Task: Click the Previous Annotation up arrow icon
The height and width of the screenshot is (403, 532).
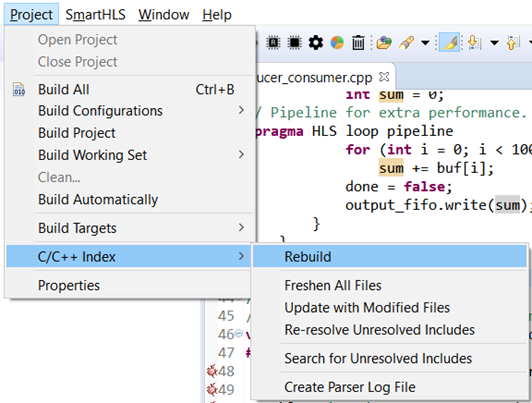Action: [x=513, y=43]
